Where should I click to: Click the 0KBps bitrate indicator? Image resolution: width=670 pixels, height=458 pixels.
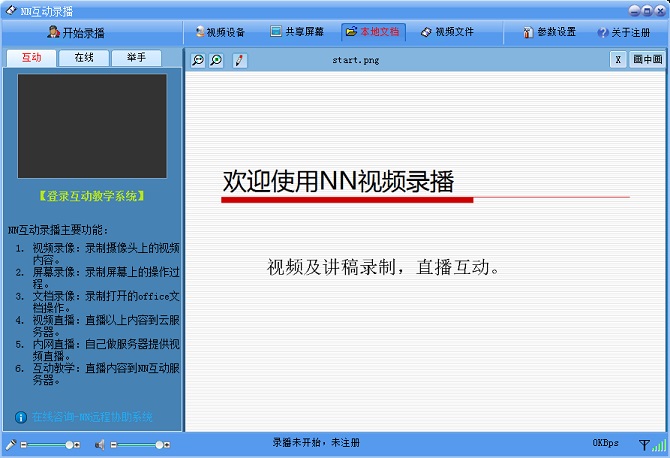pos(605,443)
